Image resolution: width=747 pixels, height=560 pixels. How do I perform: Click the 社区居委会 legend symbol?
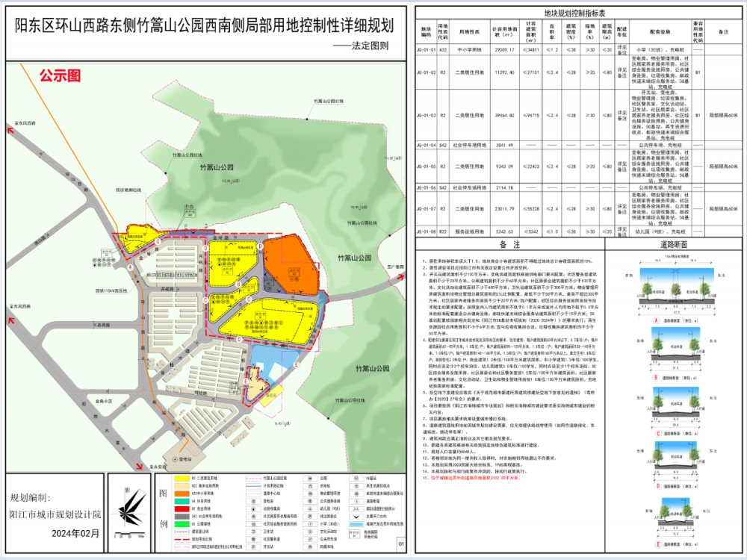pos(310,517)
